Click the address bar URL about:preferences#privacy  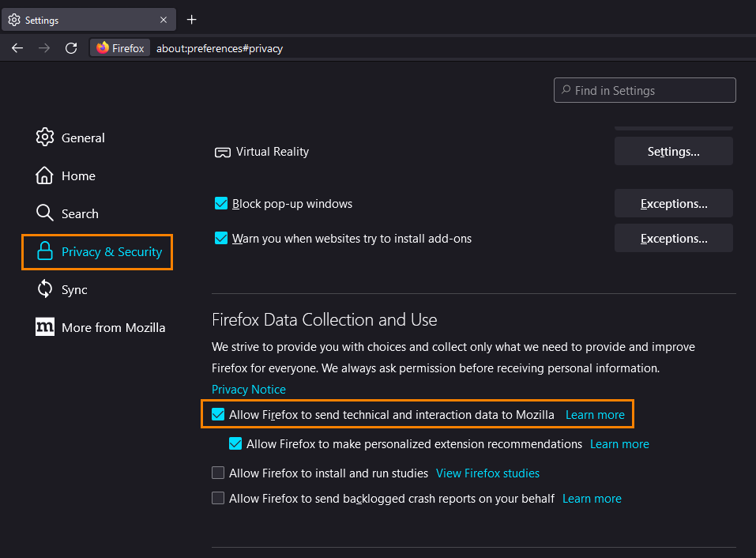point(220,48)
